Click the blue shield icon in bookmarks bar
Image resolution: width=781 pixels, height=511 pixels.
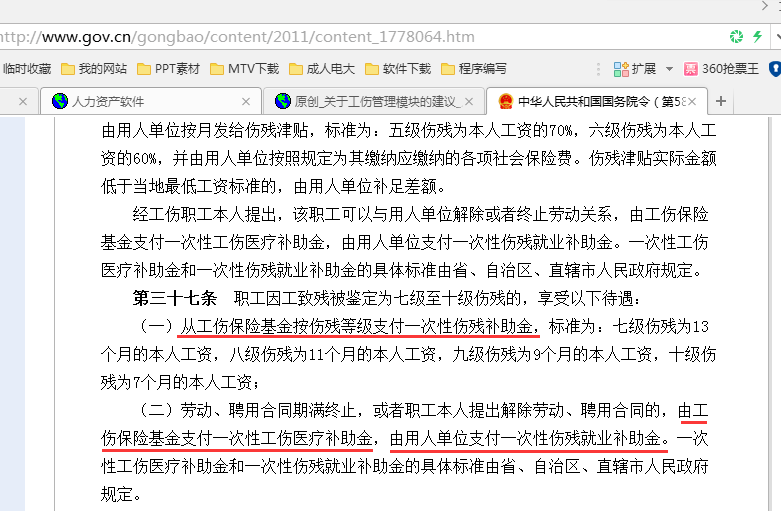pyautogui.click(x=774, y=69)
